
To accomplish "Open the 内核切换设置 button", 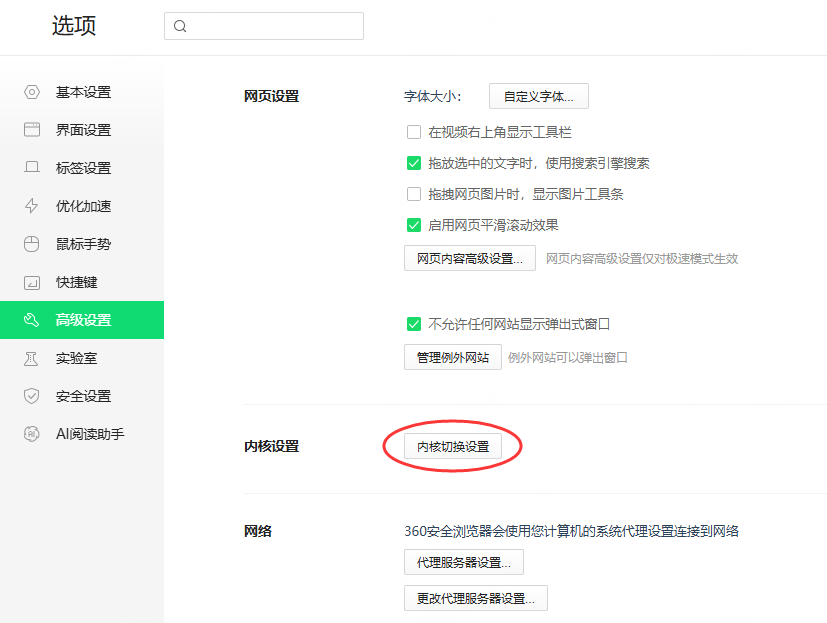I will pyautogui.click(x=453, y=447).
